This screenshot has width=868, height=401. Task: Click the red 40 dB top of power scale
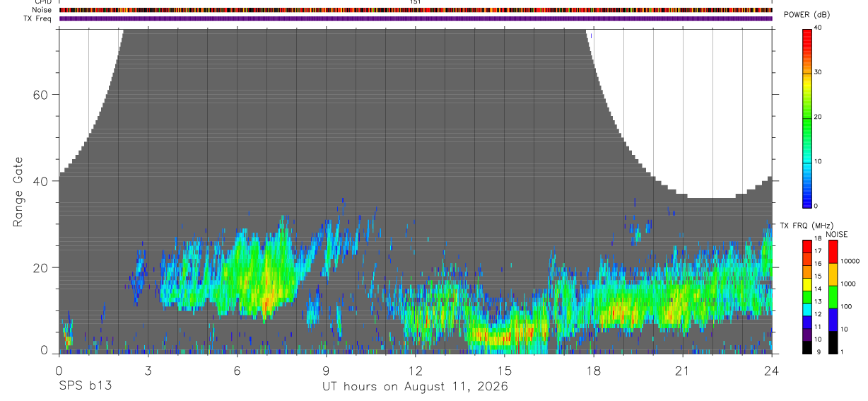807,32
